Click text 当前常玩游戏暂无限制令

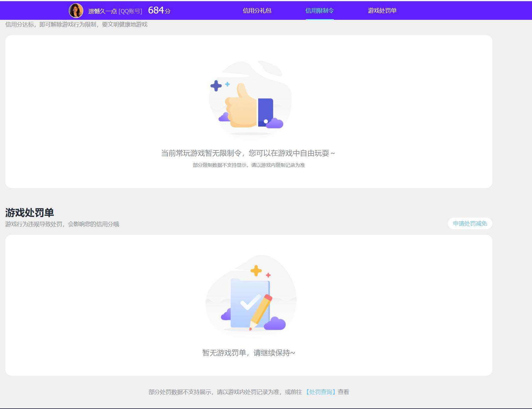click(x=201, y=153)
